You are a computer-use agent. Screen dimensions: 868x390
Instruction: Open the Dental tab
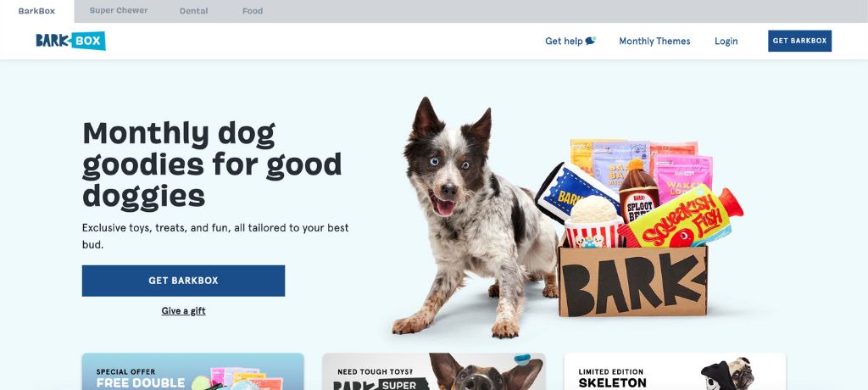(194, 11)
